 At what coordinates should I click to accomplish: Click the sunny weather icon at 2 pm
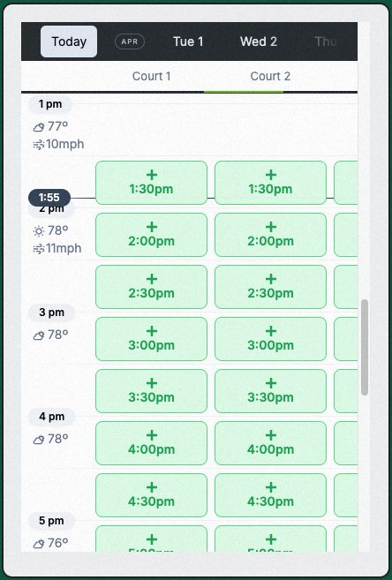click(39, 231)
